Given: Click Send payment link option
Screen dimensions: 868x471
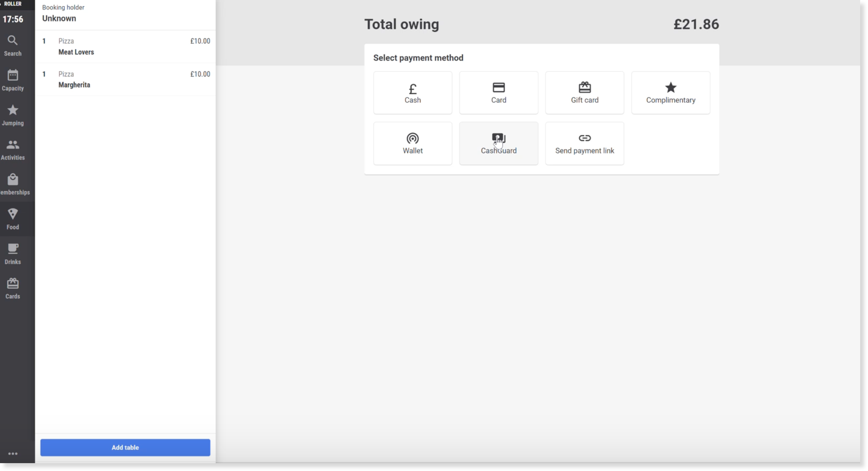Looking at the screenshot, I should click(584, 144).
